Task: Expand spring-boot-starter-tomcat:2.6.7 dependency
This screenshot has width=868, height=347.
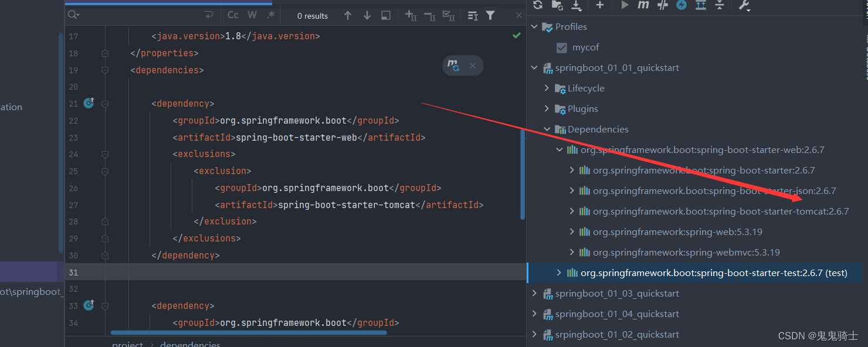Action: click(572, 211)
